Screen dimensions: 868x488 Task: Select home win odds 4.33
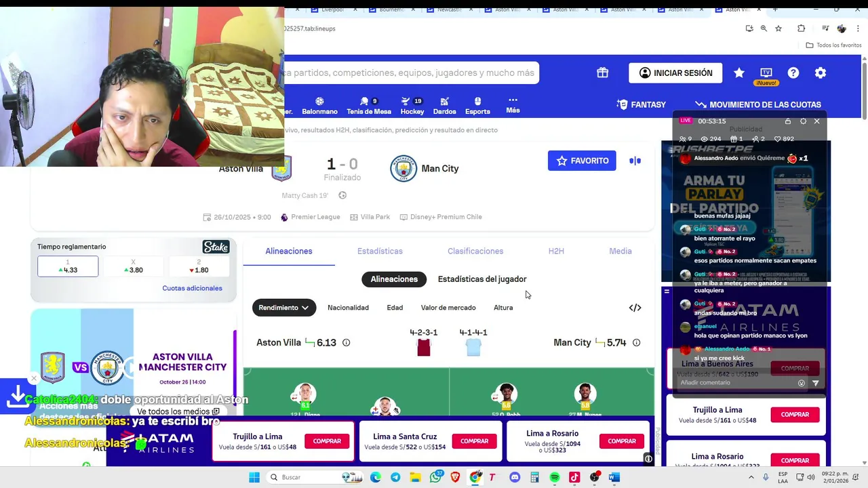[x=68, y=266]
